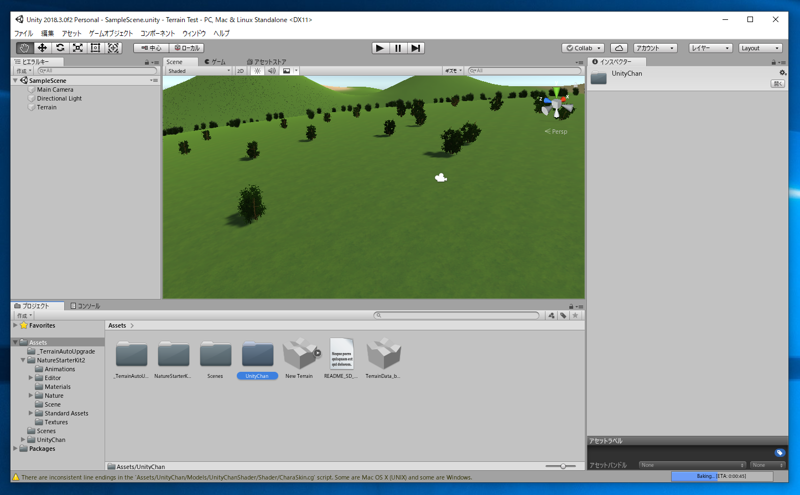This screenshot has width=800, height=495.
Task: Select the README_SD text asset
Action: click(341, 358)
